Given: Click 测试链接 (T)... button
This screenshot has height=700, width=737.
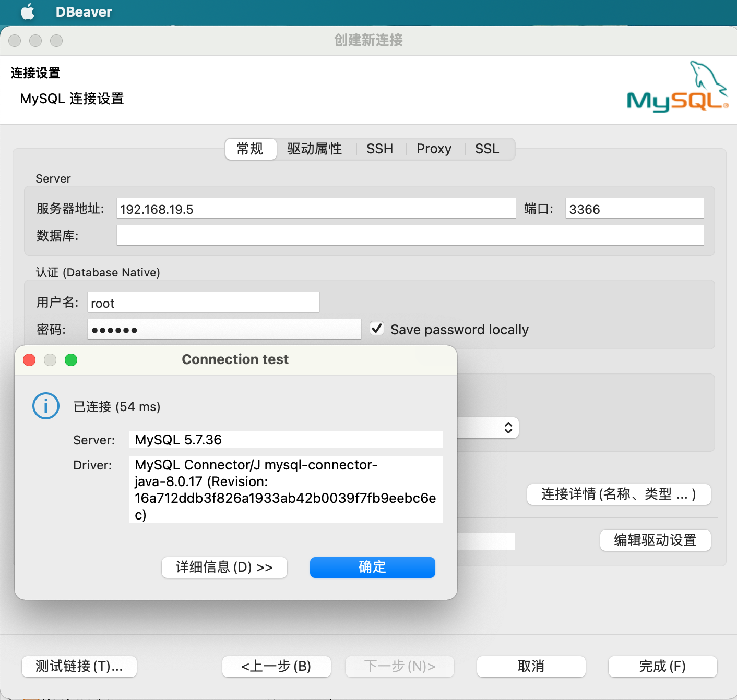Looking at the screenshot, I should click(79, 667).
